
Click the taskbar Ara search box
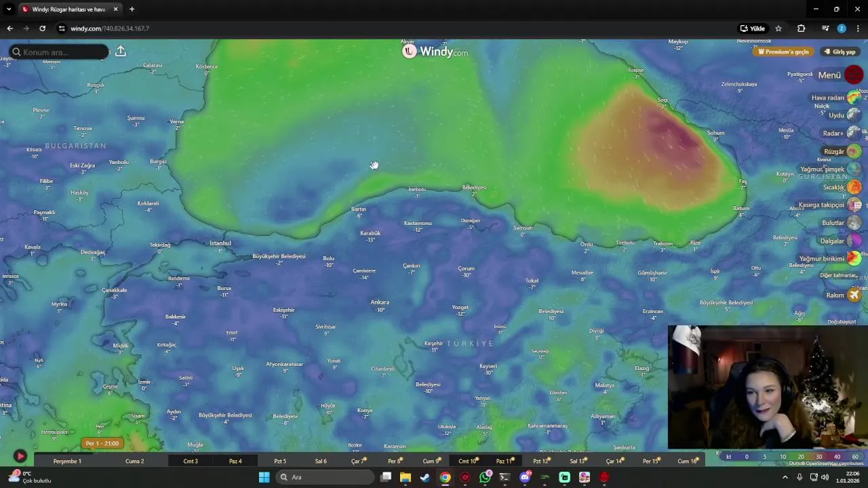pyautogui.click(x=325, y=477)
